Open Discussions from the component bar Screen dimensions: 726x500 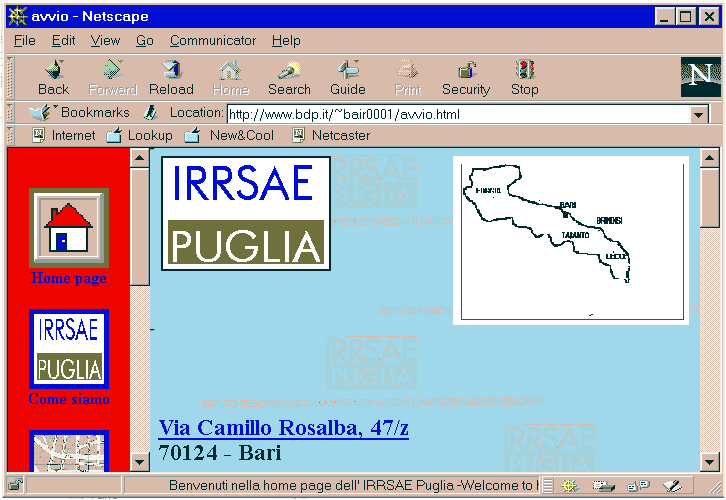[x=638, y=486]
